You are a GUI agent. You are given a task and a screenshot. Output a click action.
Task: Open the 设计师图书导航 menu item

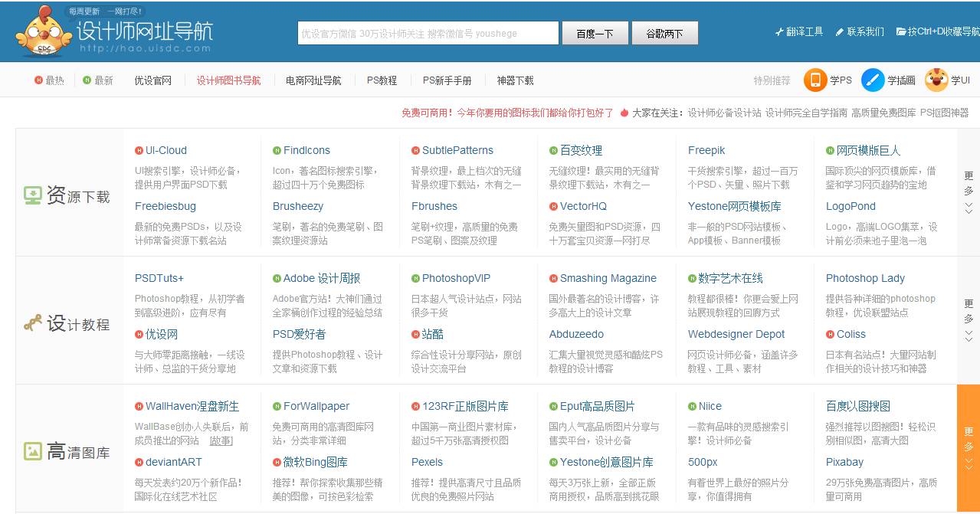pyautogui.click(x=228, y=80)
